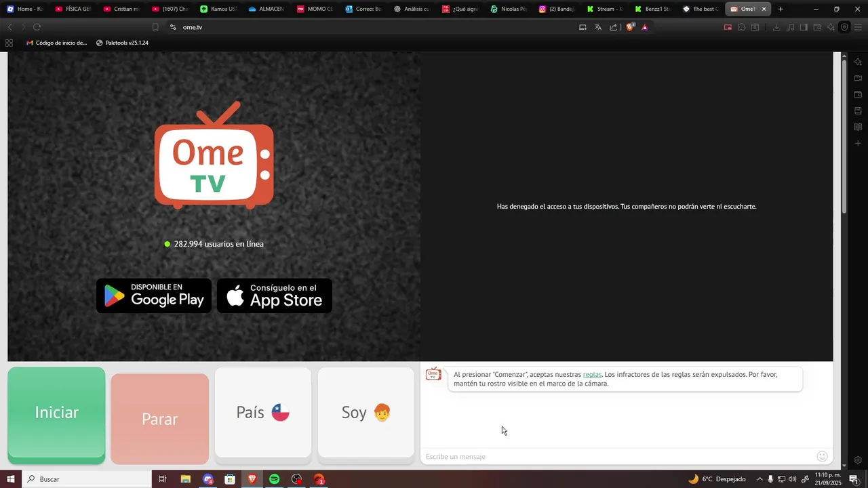Image resolution: width=868 pixels, height=488 pixels.
Task: Click the OmeTV logo
Action: [214, 155]
